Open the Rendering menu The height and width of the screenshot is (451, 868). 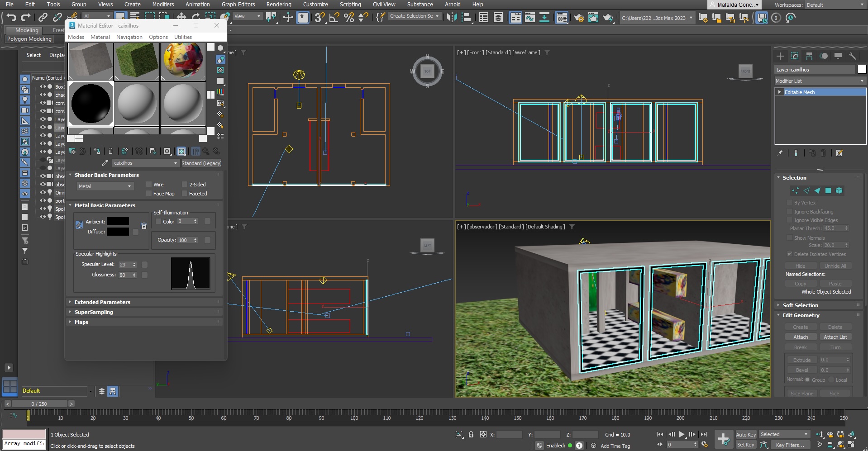[x=278, y=5]
